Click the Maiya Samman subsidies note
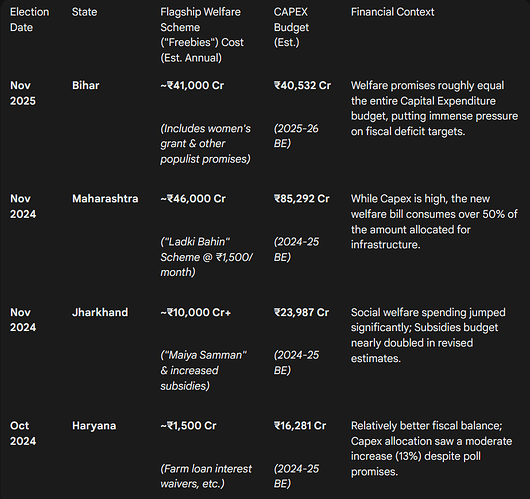 (203, 371)
